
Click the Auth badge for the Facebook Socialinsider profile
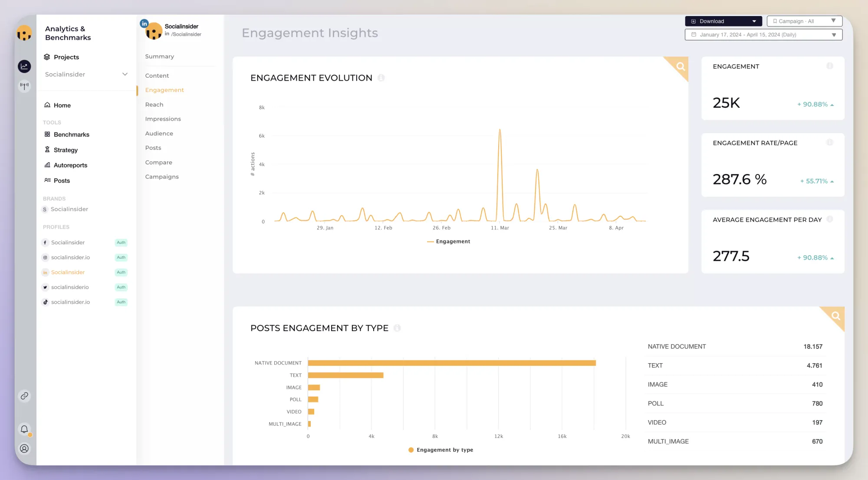click(121, 243)
